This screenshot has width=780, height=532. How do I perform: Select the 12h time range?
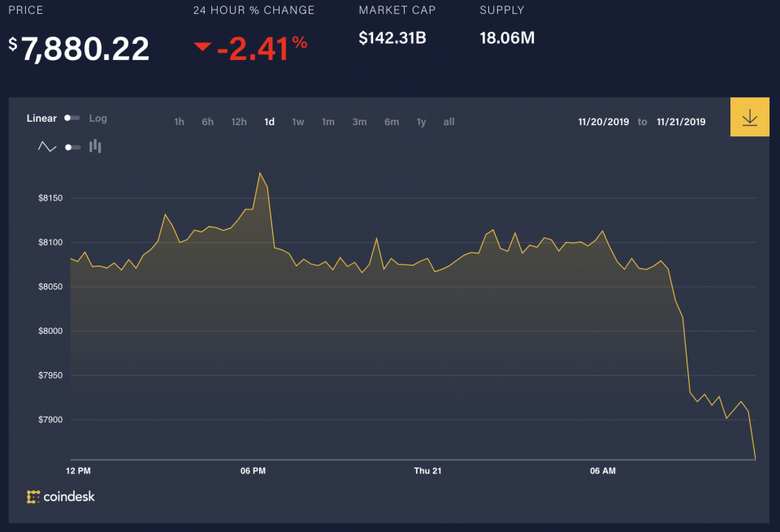pyautogui.click(x=239, y=122)
